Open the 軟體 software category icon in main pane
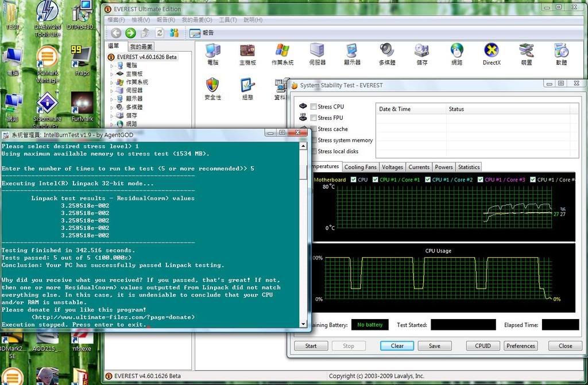Image resolution: width=588 pixels, height=385 pixels. click(562, 55)
